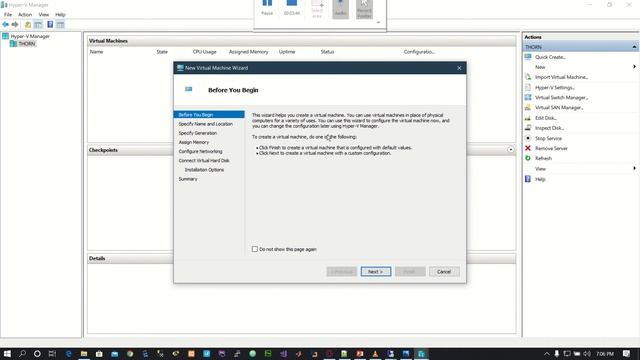Click the clock showing 7:06 PM

pyautogui.click(x=605, y=353)
